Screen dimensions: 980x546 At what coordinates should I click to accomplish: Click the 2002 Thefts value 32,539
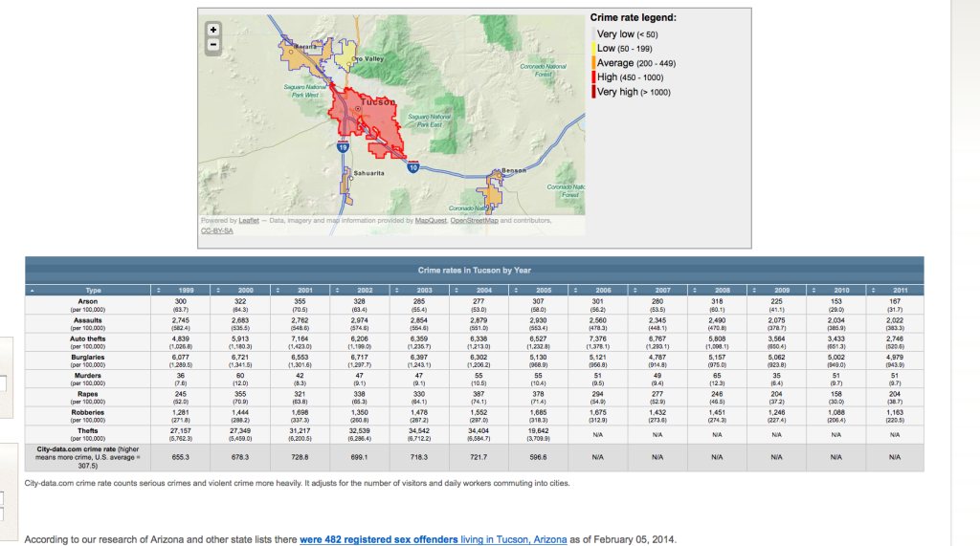point(360,430)
